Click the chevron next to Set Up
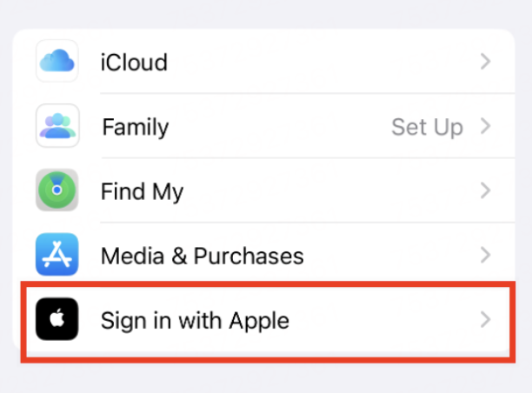The height and width of the screenshot is (393, 532). [x=486, y=126]
